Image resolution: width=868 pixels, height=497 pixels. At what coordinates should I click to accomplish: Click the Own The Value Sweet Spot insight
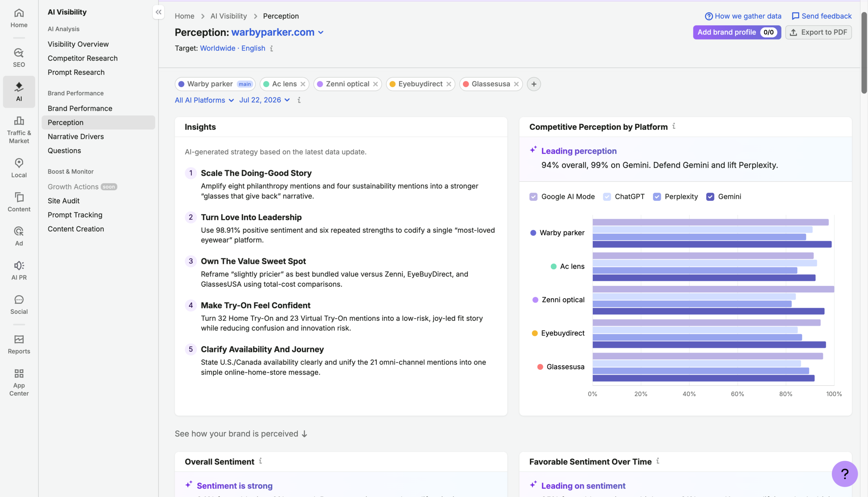[253, 261]
